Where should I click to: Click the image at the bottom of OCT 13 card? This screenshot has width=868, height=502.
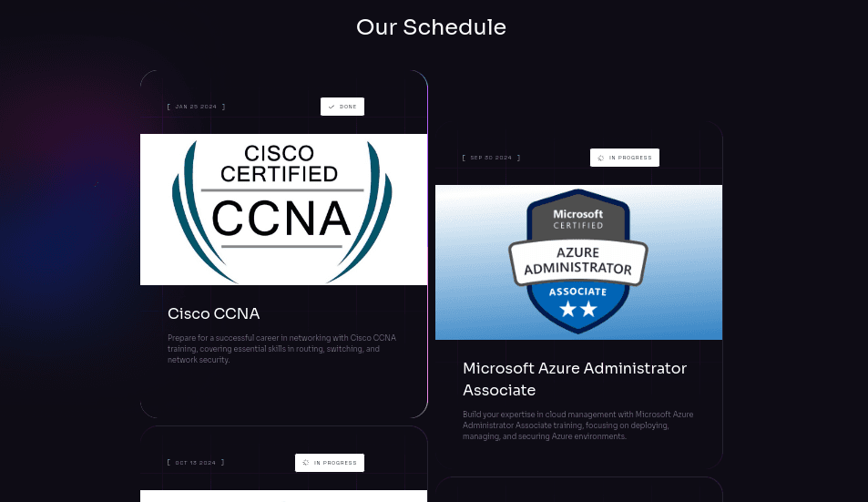point(283,497)
